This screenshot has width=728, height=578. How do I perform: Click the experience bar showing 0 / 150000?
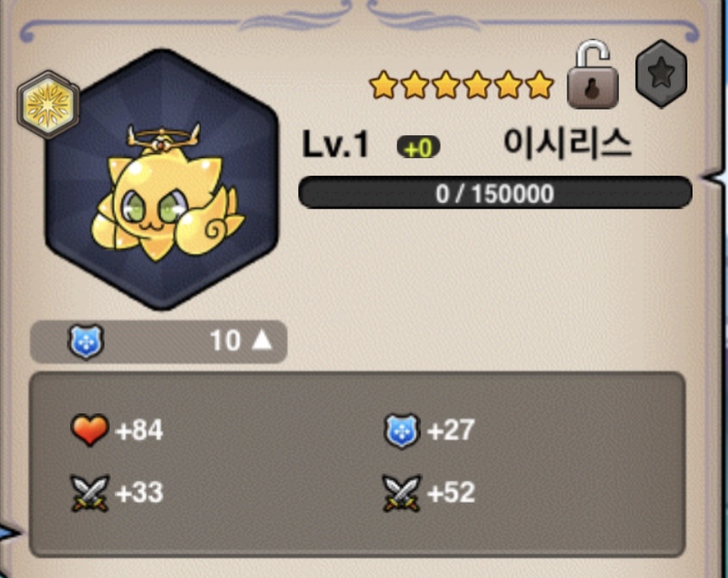coord(495,193)
